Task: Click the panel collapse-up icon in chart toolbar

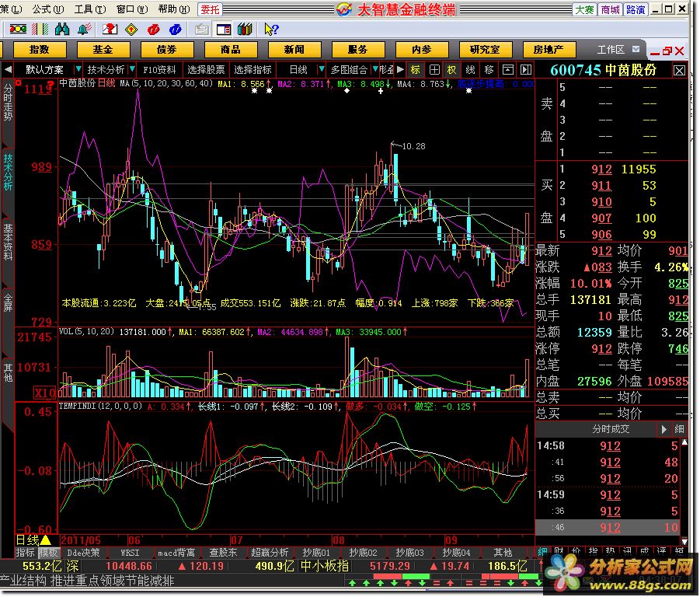Action: click(x=507, y=70)
